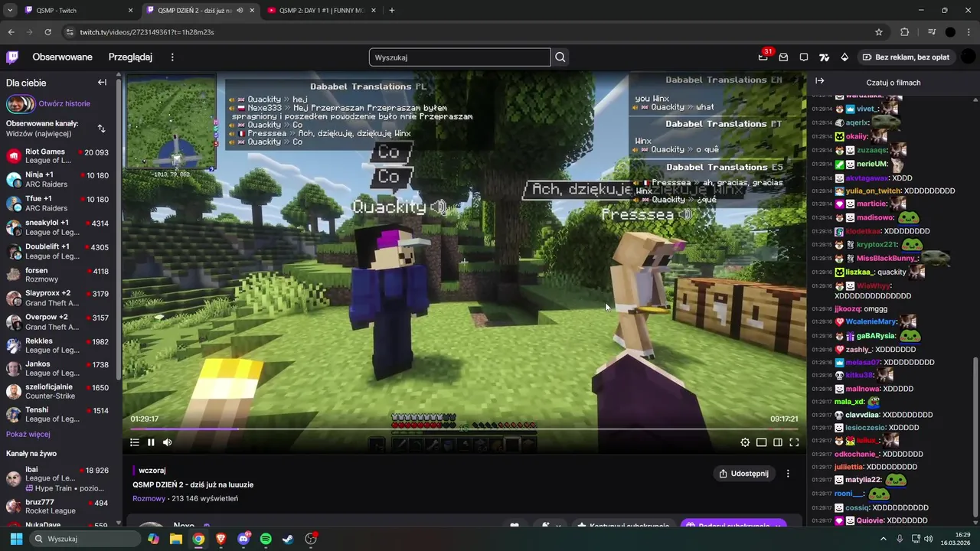Screen dimensions: 980x551
Task: Open the Whispers speech bubble icon
Action: (804, 57)
